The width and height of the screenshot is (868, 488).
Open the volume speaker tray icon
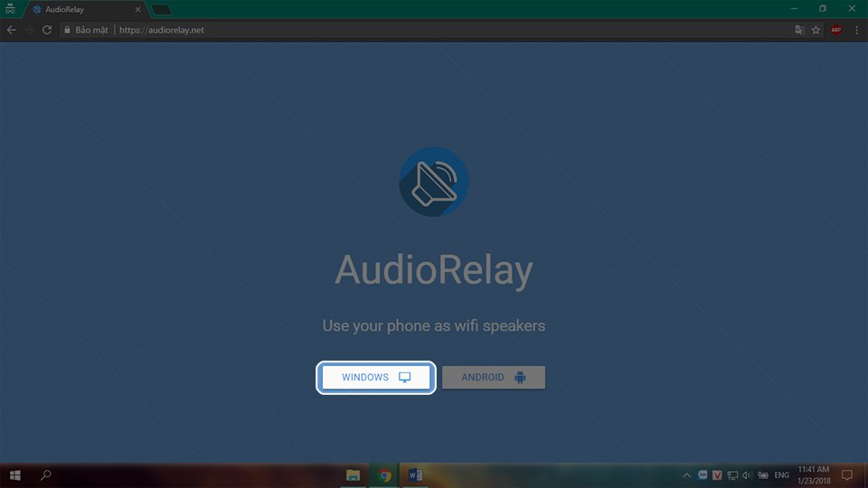[747, 475]
